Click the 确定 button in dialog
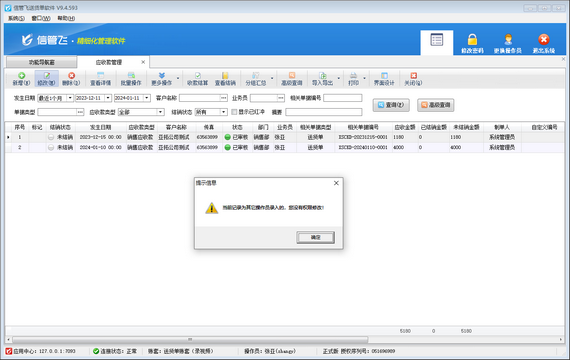570x360 pixels. pyautogui.click(x=316, y=237)
